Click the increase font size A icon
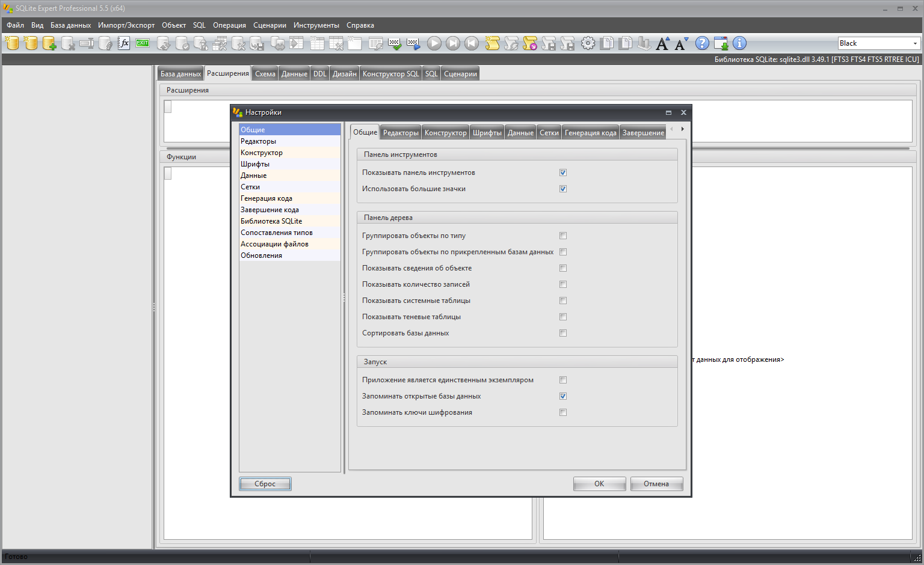 (663, 43)
